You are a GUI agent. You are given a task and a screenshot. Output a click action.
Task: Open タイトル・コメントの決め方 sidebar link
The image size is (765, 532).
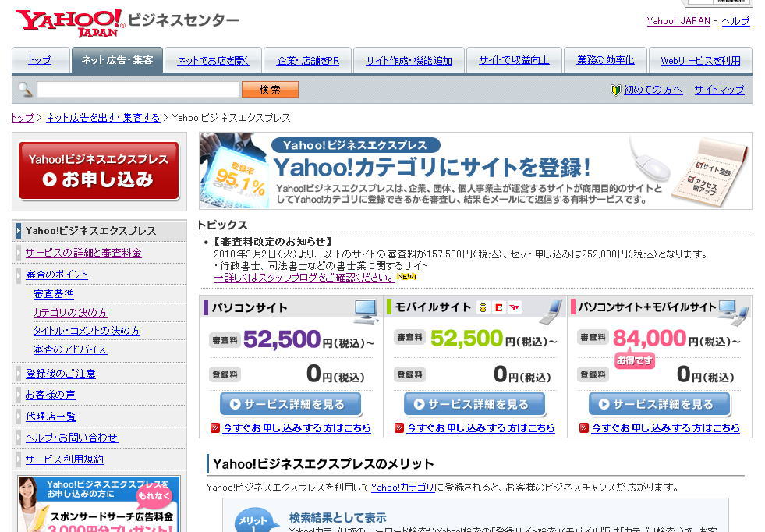coord(87,331)
